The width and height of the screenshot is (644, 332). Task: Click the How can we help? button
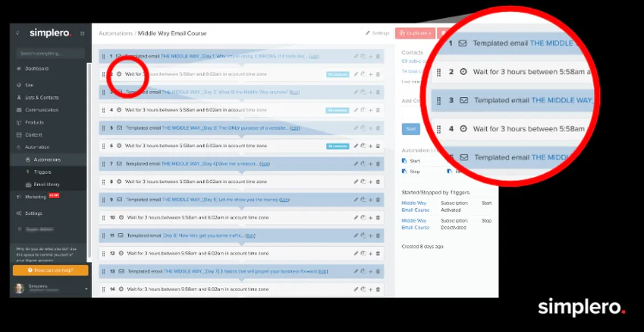[x=50, y=270]
